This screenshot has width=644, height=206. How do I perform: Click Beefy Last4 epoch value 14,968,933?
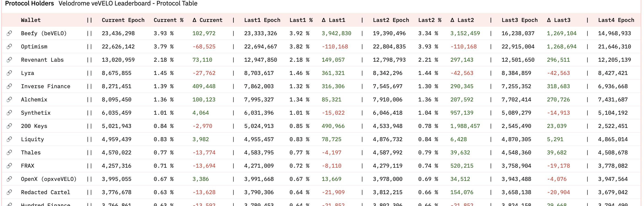click(x=615, y=33)
